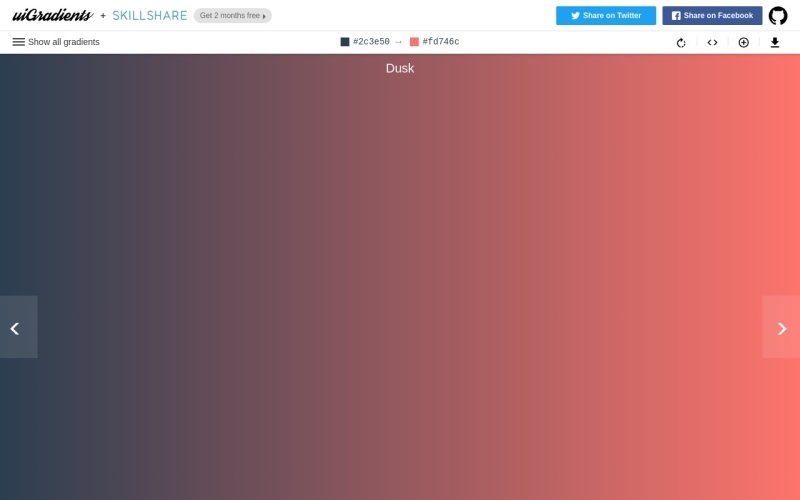Open the get CSS code icon
The height and width of the screenshot is (500, 800).
[x=712, y=42]
